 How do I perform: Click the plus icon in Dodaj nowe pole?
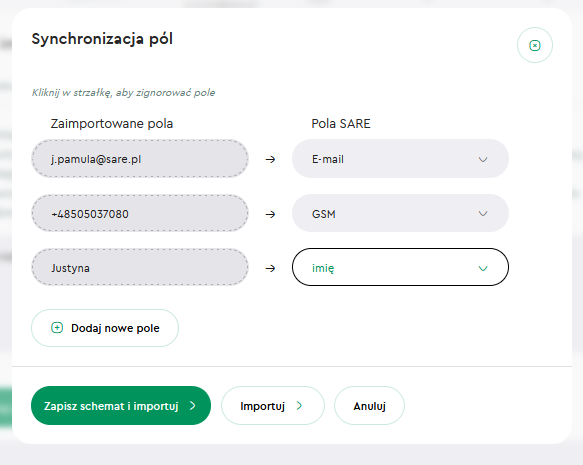click(x=57, y=328)
